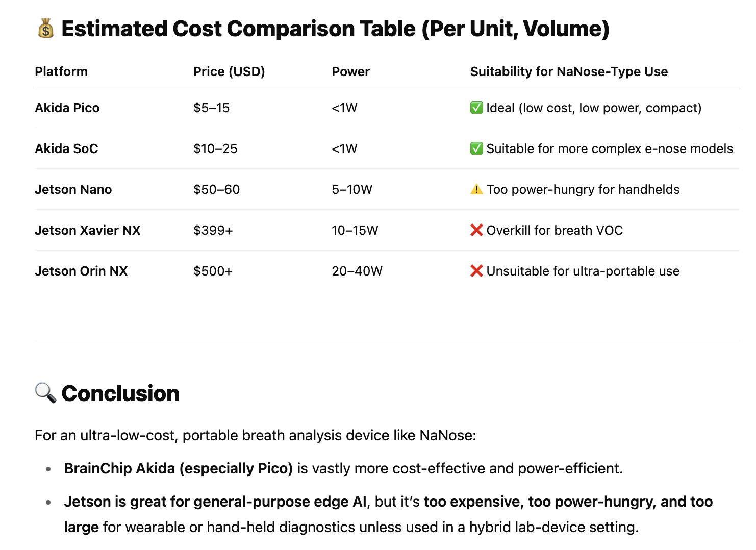
Task: Click the green checkmark in the Akida SoC row
Action: point(476,148)
